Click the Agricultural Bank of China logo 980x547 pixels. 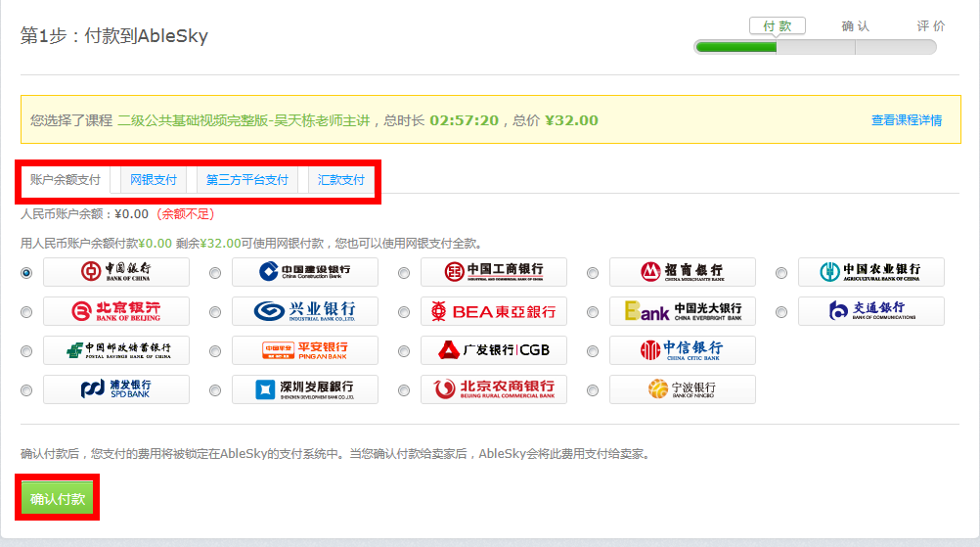click(871, 272)
